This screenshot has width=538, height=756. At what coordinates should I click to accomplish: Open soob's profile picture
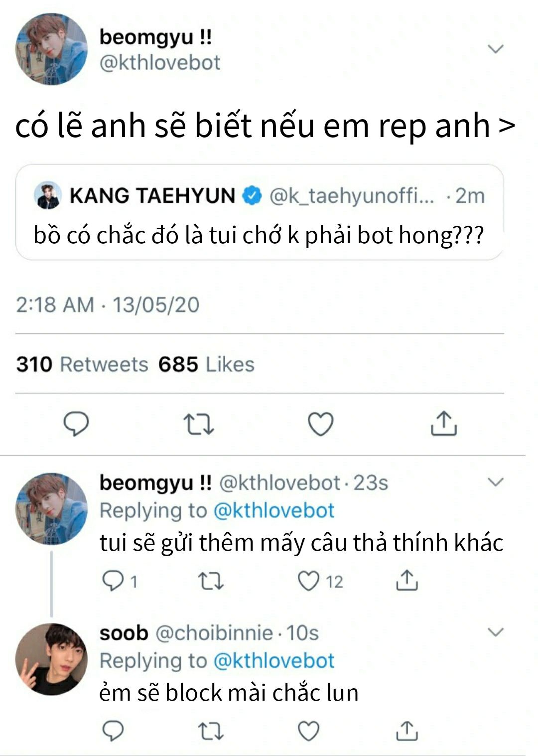pyautogui.click(x=51, y=659)
